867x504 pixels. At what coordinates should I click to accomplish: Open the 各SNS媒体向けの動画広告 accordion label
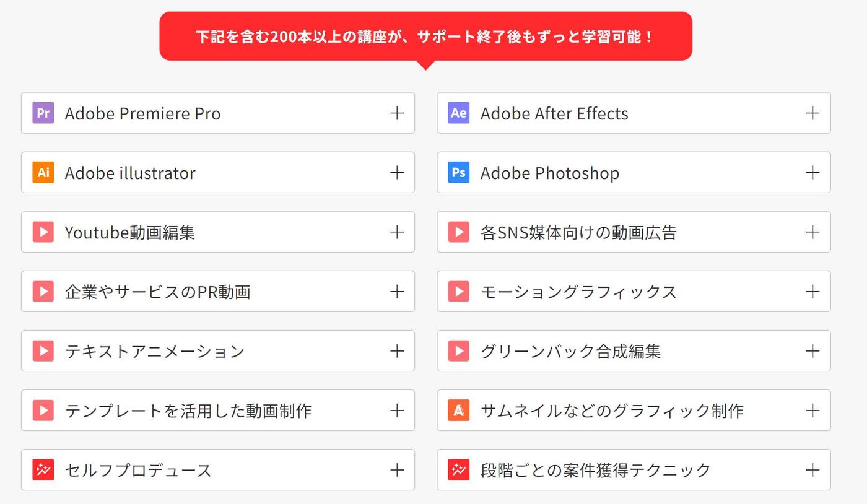[578, 232]
